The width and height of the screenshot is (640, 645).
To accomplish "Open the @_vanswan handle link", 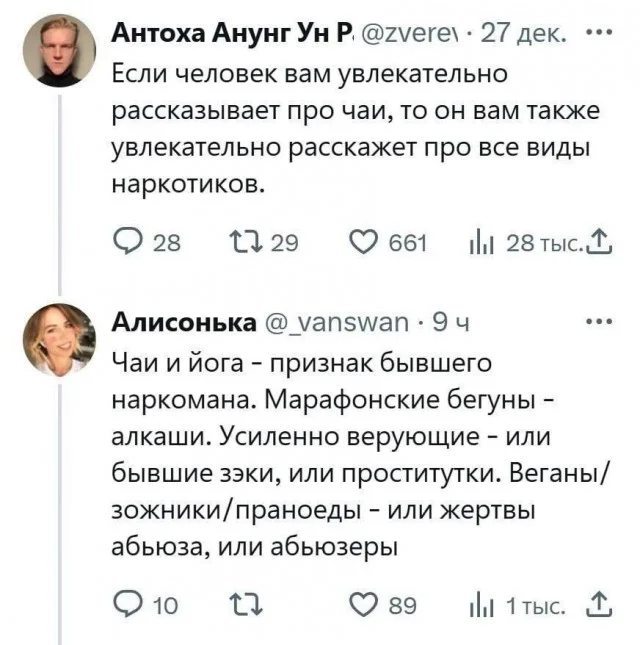I will 336,324.
